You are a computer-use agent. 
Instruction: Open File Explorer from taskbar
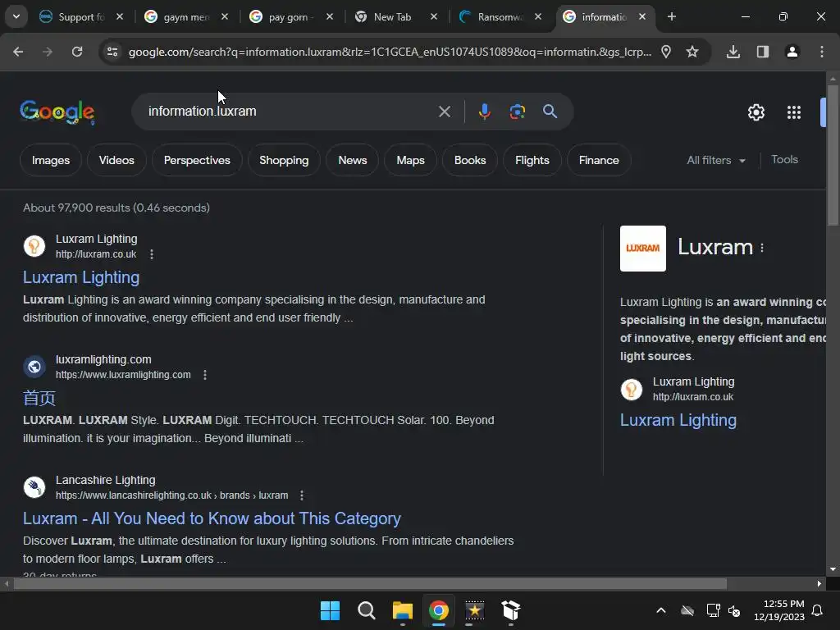(x=402, y=610)
